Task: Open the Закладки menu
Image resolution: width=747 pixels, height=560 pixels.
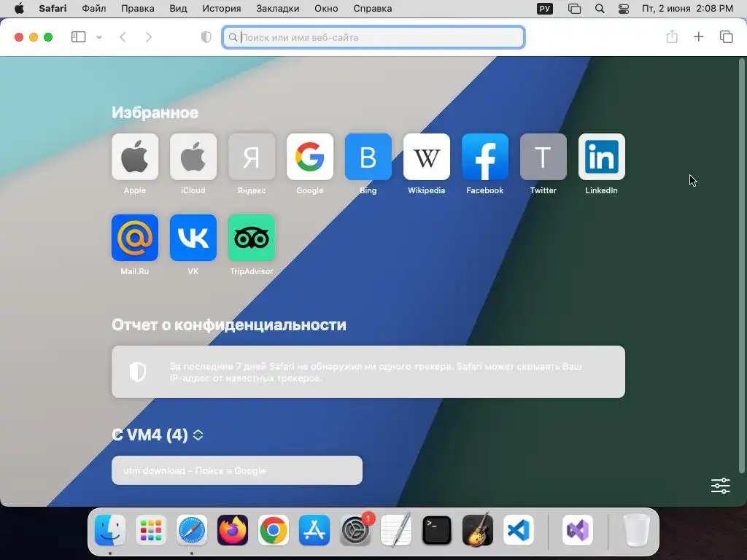Action: (278, 9)
